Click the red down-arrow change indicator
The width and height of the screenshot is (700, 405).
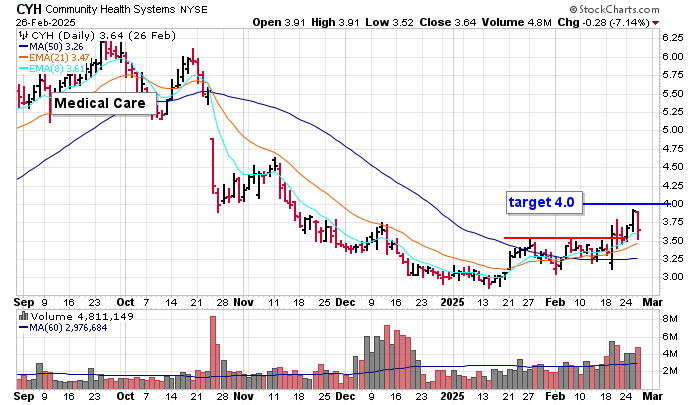(x=655, y=23)
